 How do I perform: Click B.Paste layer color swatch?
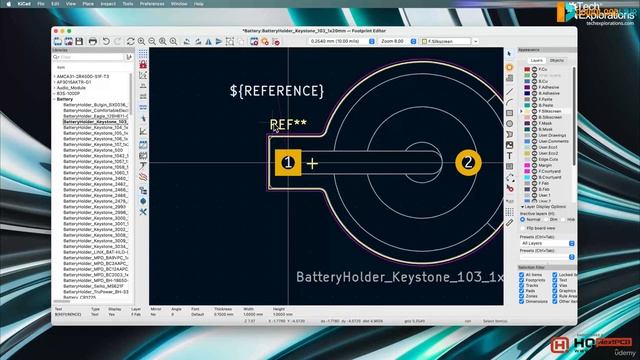527,105
